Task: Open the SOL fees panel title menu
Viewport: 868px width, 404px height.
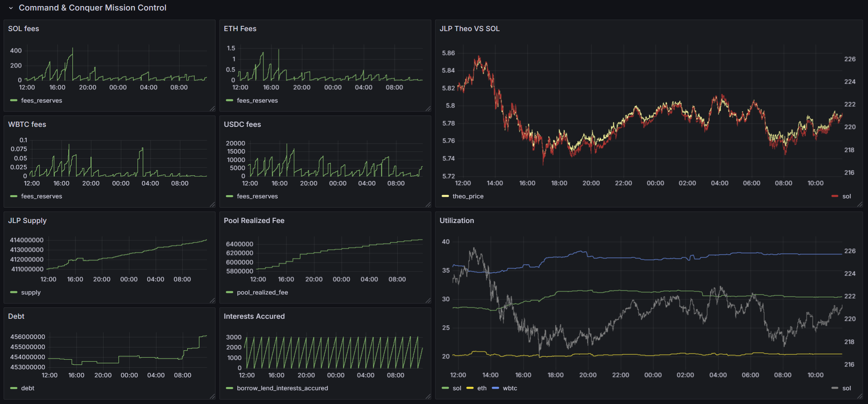Action: coord(23,28)
